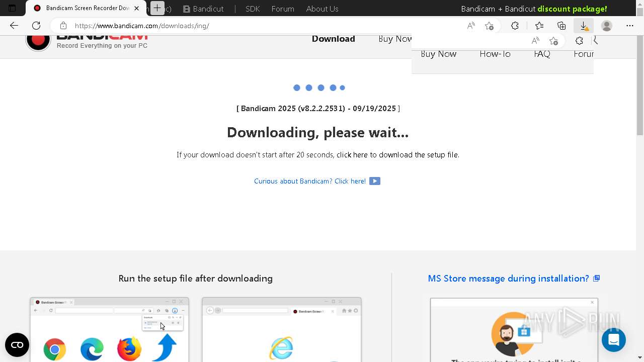Open the browser profile avatar
This screenshot has width=644, height=362.
click(607, 26)
